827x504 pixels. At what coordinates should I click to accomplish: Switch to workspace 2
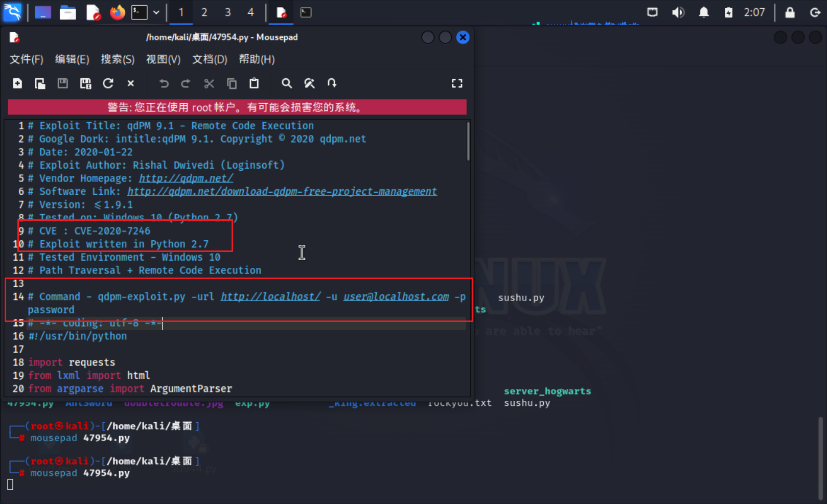click(204, 12)
